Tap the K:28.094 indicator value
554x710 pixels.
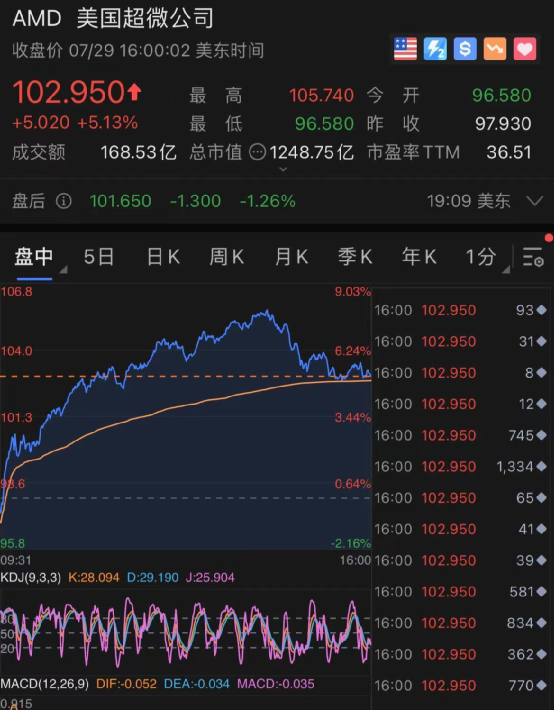click(94, 577)
